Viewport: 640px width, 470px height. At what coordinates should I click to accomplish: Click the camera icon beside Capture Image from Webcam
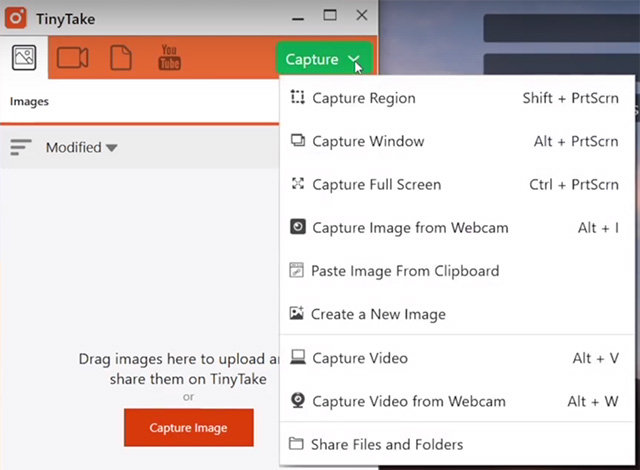pos(298,226)
